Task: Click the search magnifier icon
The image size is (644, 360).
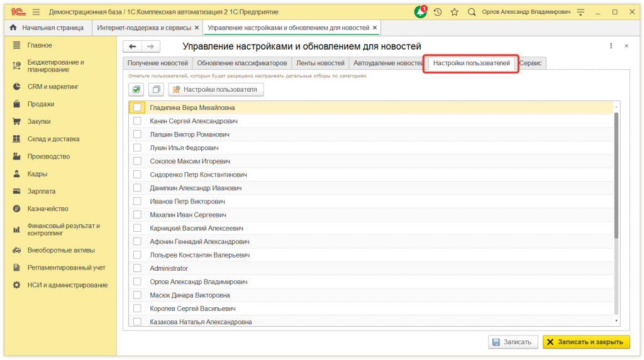Action: 472,12
